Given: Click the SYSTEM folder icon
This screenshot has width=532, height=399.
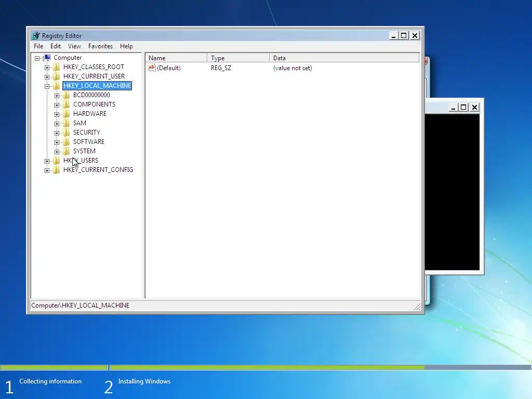Looking at the screenshot, I should click(x=66, y=151).
